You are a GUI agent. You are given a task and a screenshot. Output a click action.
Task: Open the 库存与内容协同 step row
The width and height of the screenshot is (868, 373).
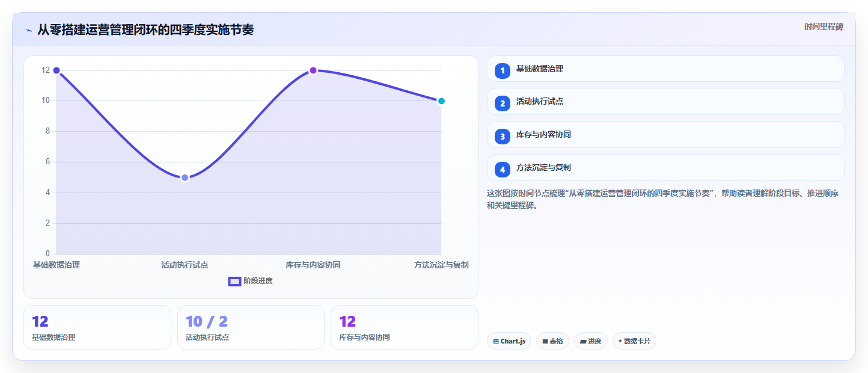[665, 134]
